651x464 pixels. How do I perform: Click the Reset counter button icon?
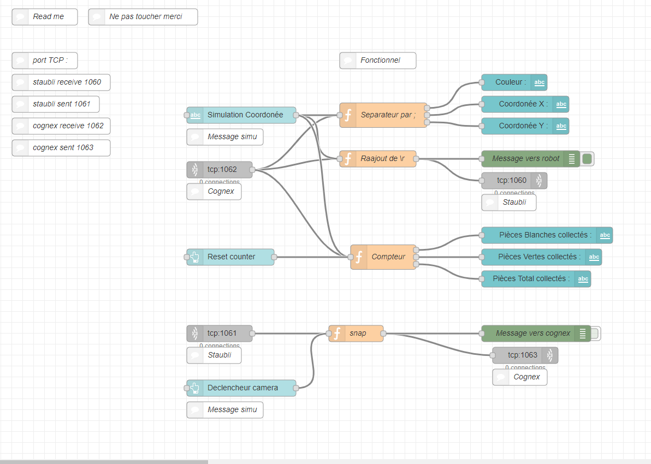point(195,257)
